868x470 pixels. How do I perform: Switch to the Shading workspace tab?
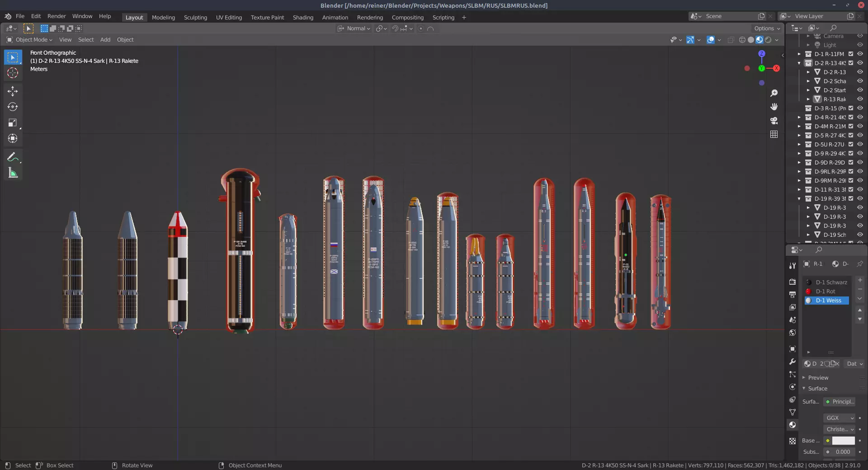[303, 18]
